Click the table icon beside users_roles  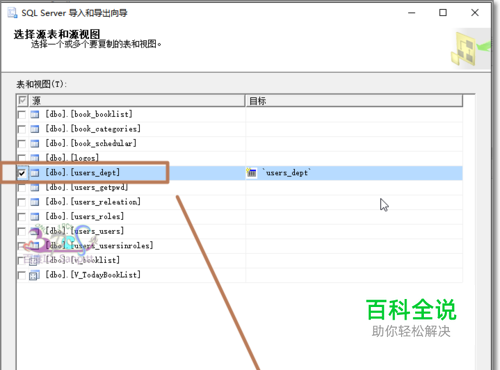pos(35,217)
